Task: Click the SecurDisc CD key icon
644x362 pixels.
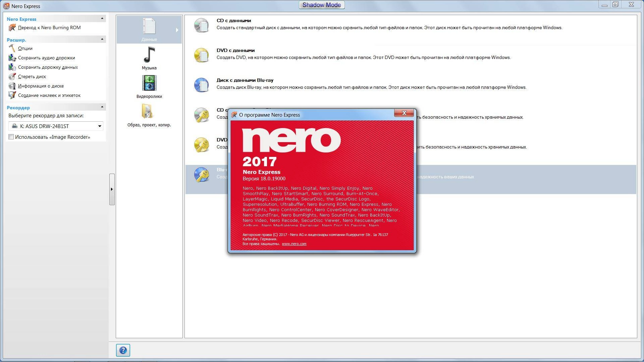Action: pyautogui.click(x=201, y=115)
